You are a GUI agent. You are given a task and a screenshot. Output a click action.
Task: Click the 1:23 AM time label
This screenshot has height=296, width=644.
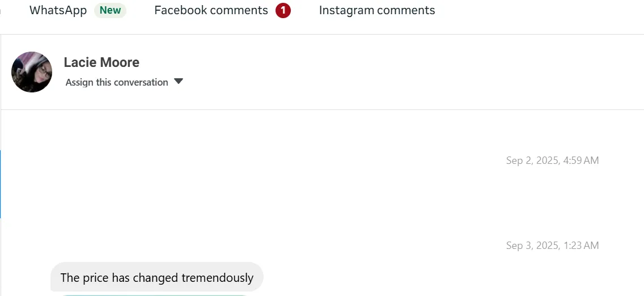click(x=581, y=246)
